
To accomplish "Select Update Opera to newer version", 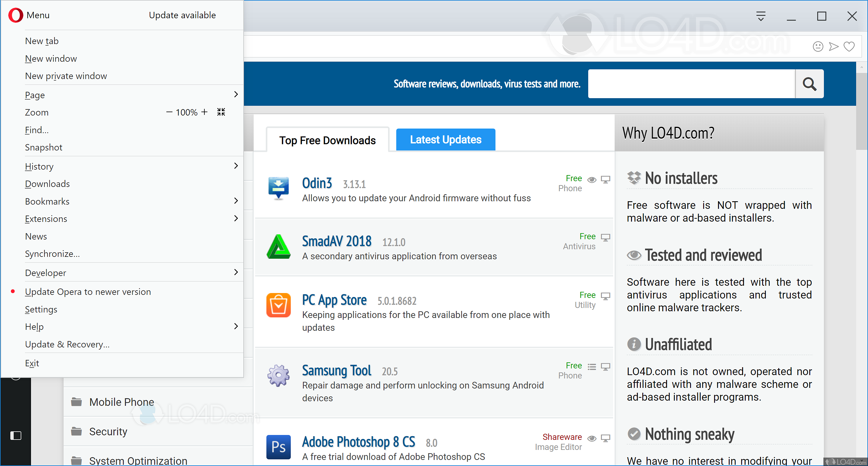I will 88,292.
